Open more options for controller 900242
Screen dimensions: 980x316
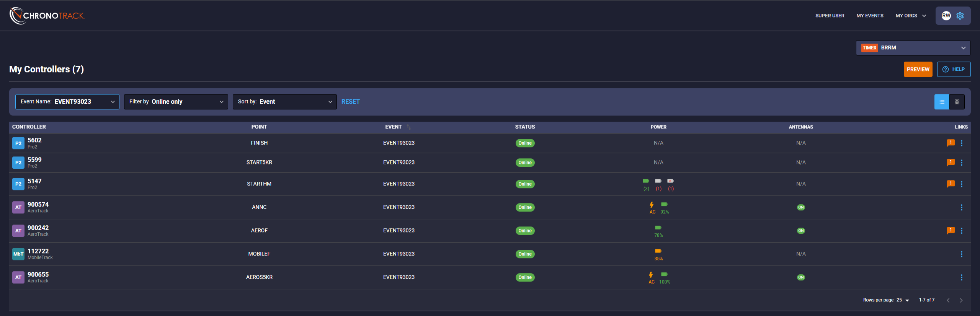[x=961, y=231]
